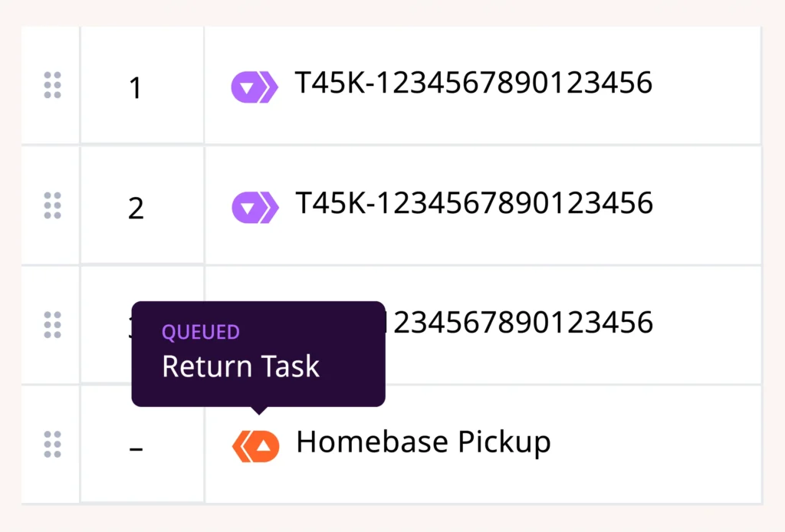Click purple delivery task icon in row 2
The height and width of the screenshot is (532, 785).
(255, 207)
